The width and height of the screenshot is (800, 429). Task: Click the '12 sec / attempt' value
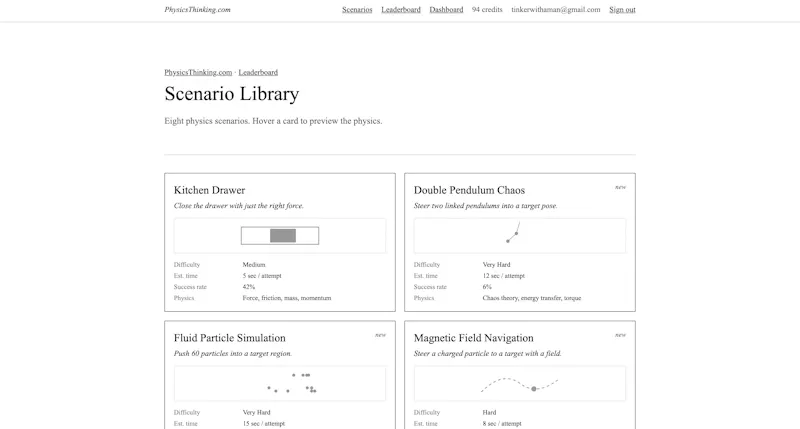tap(504, 276)
